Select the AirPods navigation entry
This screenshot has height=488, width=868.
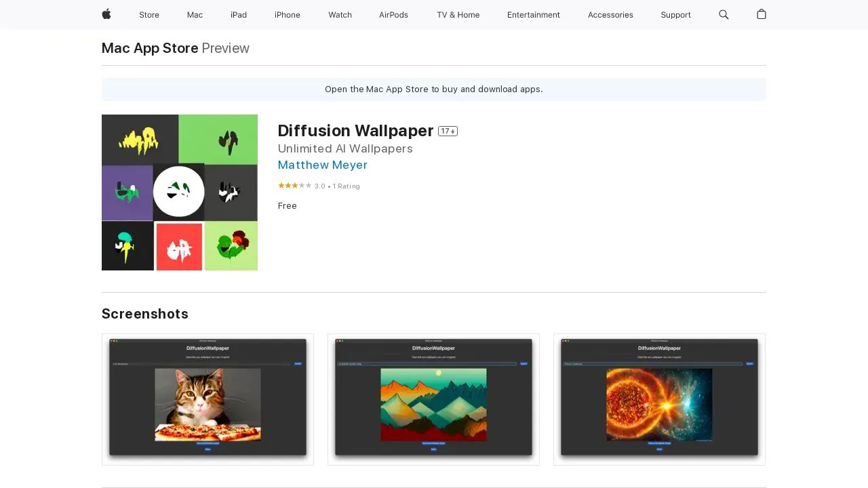(393, 14)
